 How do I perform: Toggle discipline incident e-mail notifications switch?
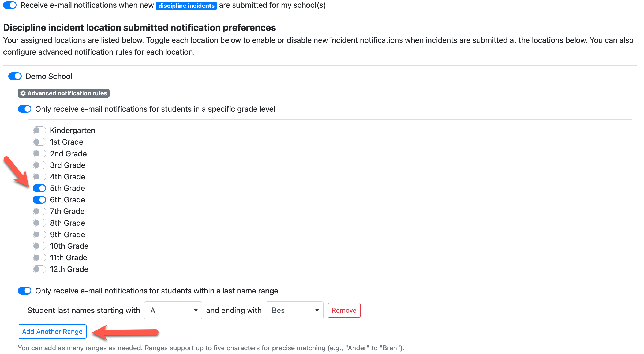click(10, 5)
